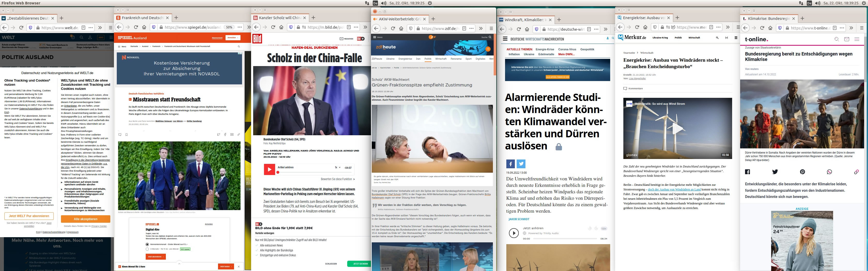The image size is (868, 271).
Task: Open the Merkur.de hamburger menu
Action: point(736,38)
